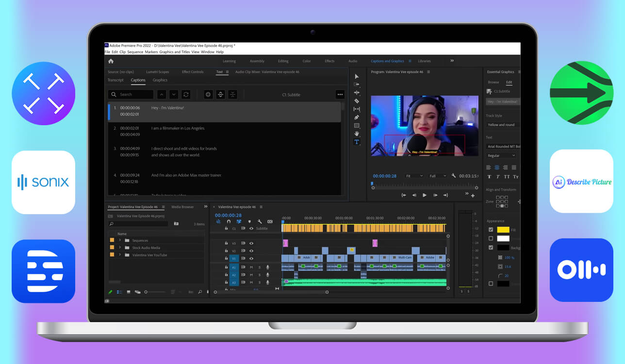Select the Slip tool
The height and width of the screenshot is (364, 625).
tap(357, 109)
